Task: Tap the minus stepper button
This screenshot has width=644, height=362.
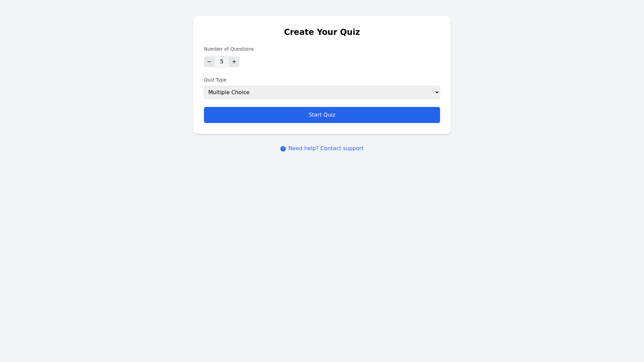Action: [209, 62]
